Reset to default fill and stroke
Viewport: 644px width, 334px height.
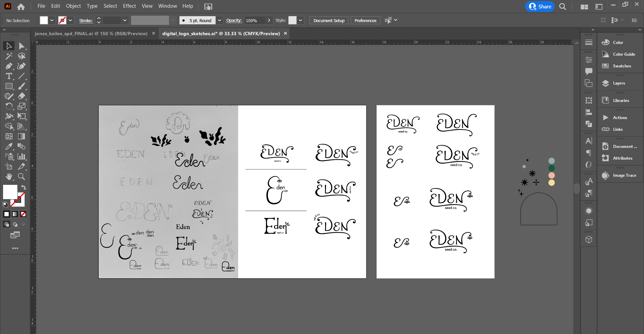pos(5,204)
